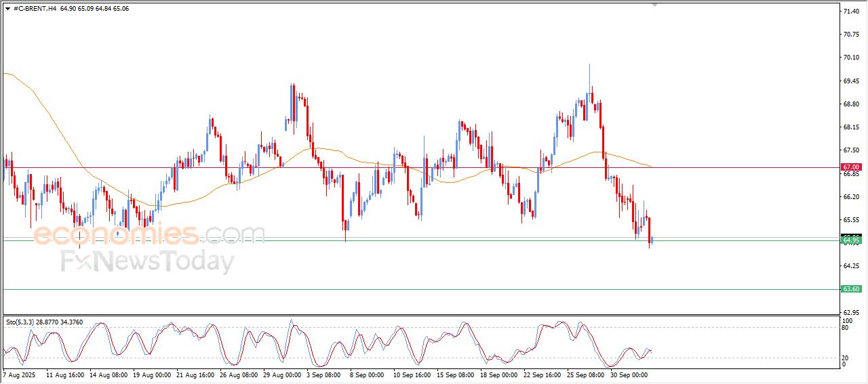The width and height of the screenshot is (868, 384).
Task: Click the 70.10 price axis label
Action: coord(850,58)
